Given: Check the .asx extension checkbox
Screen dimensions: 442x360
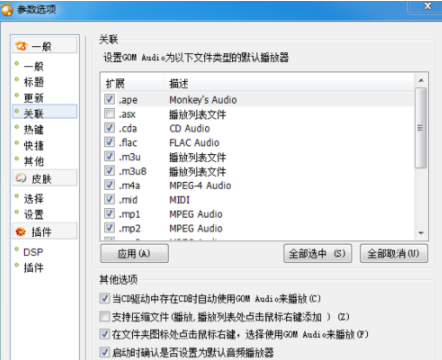Looking at the screenshot, I should 109,114.
